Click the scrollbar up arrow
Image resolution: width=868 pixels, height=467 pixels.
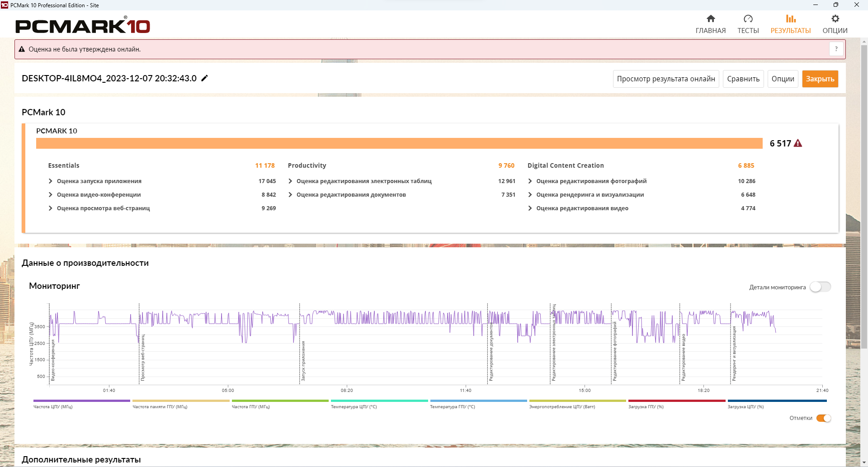[x=864, y=41]
